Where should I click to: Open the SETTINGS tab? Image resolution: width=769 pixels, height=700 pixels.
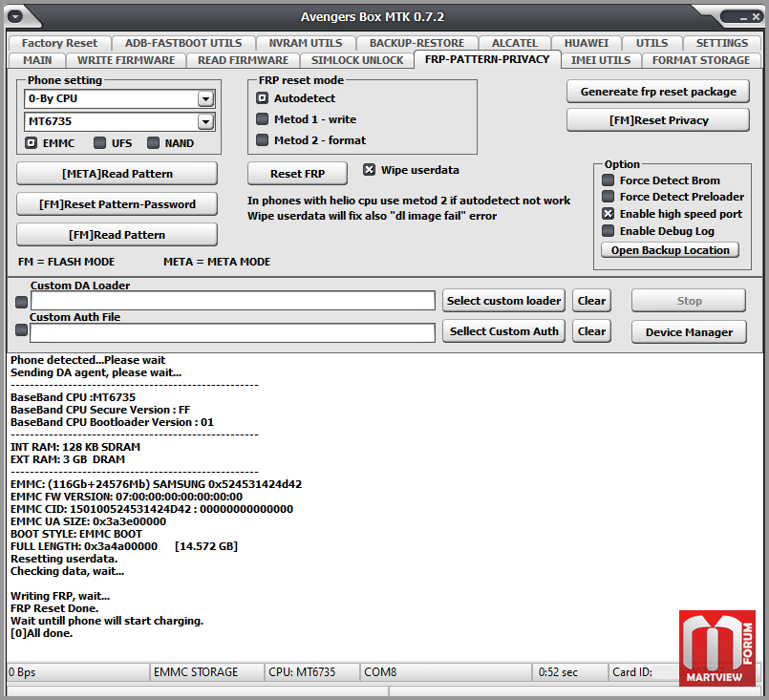tap(722, 43)
